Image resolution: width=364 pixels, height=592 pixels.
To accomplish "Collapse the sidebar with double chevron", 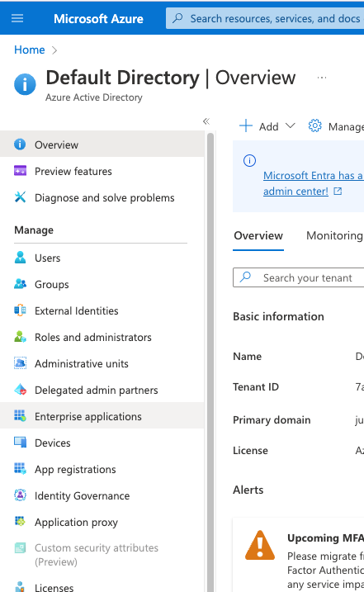I will 206,121.
